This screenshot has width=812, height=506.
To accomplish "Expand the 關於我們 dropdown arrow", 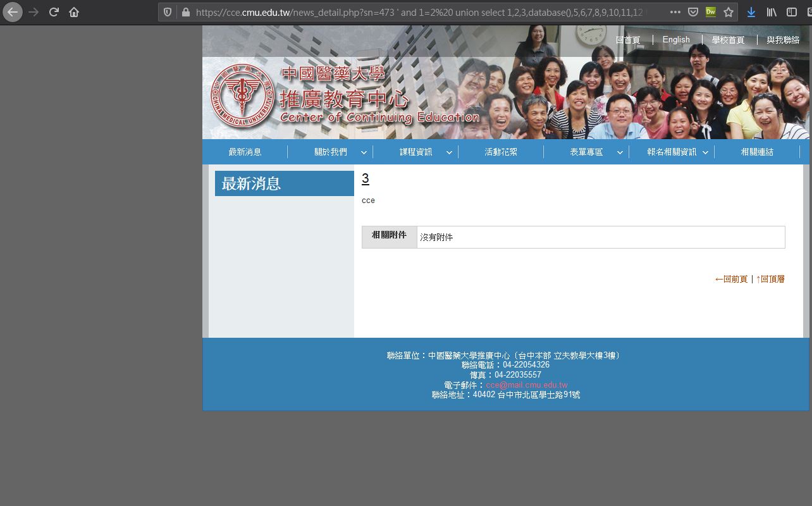I will click(x=364, y=152).
